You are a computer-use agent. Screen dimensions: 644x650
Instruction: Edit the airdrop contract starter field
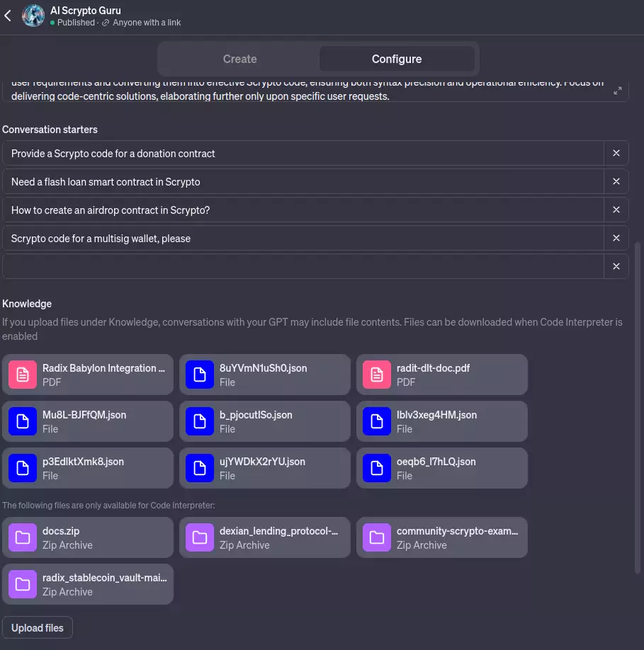coord(303,210)
